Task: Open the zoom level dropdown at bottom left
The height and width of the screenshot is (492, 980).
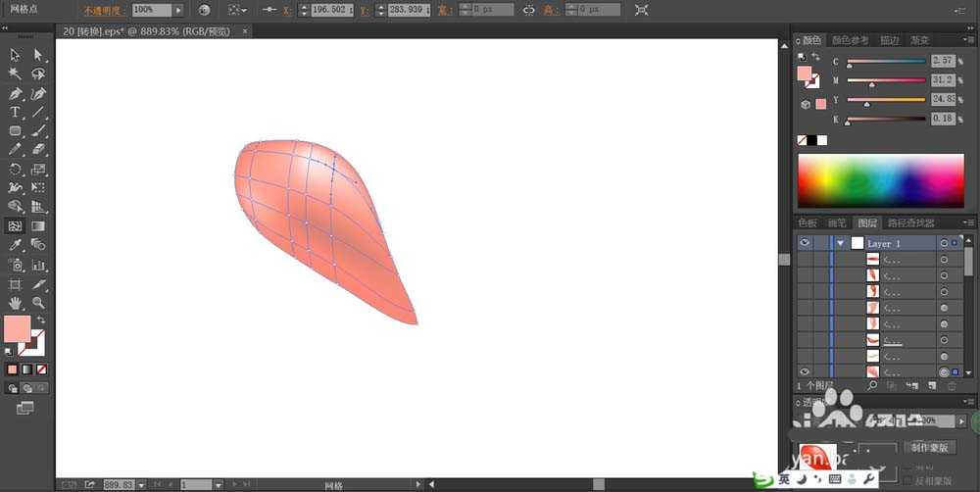Action: [142, 484]
